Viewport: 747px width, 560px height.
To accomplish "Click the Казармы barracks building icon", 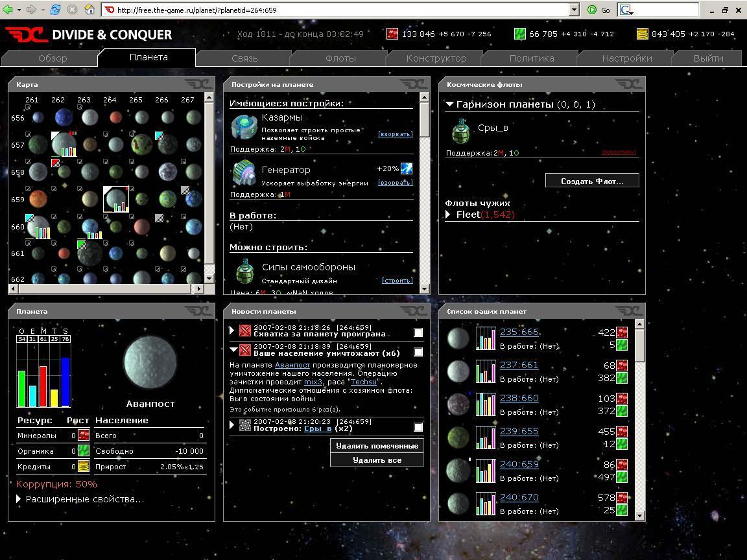I will [x=244, y=128].
